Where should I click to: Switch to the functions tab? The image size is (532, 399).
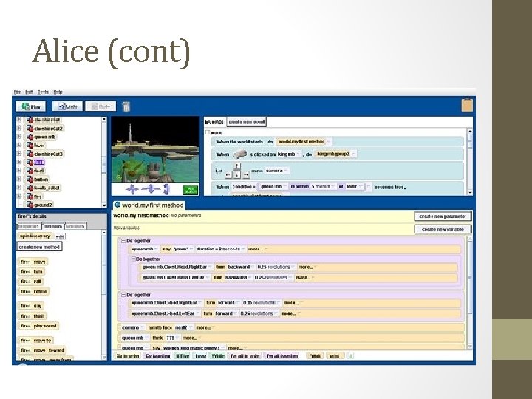tap(75, 226)
